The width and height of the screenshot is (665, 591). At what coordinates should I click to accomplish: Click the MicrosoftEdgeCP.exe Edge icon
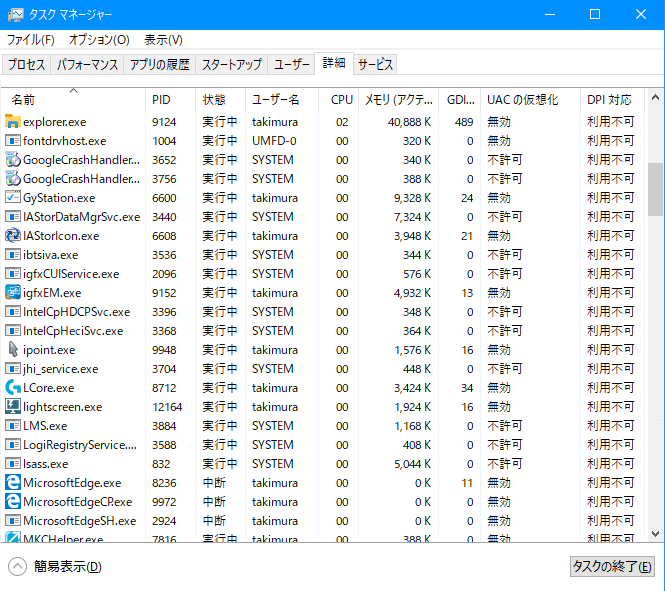tap(13, 502)
